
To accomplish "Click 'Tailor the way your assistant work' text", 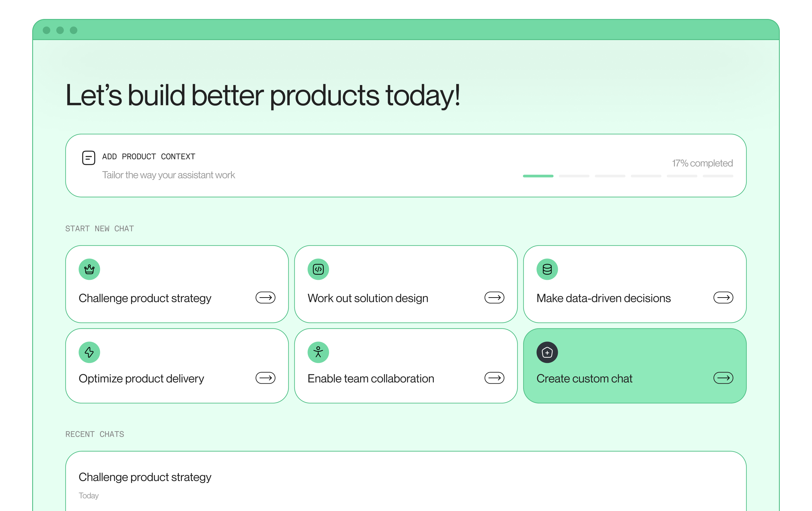I will click(x=169, y=175).
